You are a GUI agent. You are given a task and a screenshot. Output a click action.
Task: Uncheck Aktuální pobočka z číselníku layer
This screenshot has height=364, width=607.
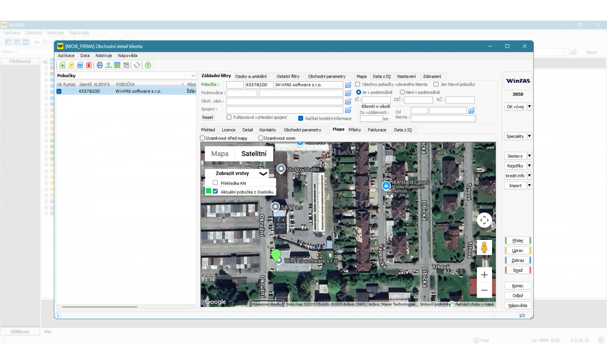pyautogui.click(x=215, y=191)
